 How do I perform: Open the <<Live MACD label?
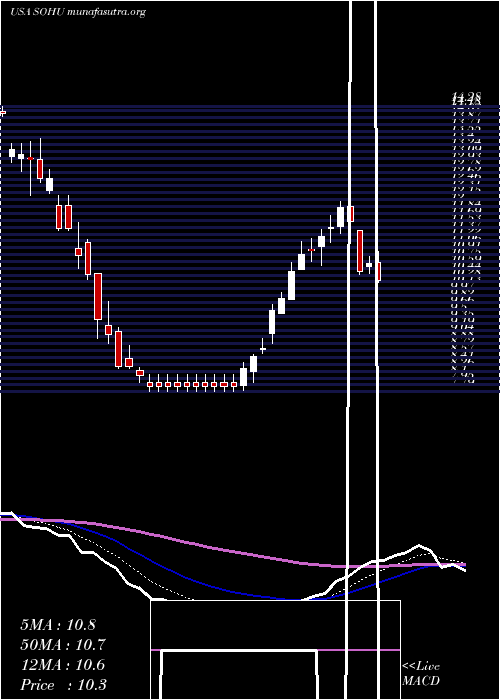[421, 674]
